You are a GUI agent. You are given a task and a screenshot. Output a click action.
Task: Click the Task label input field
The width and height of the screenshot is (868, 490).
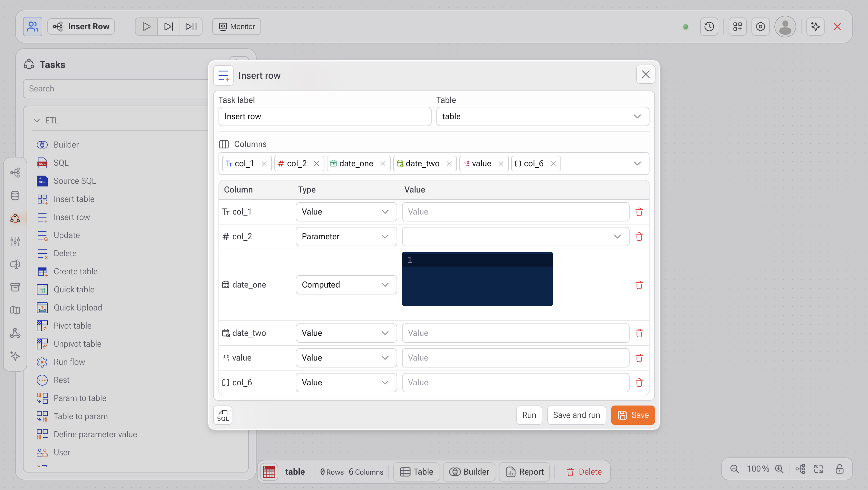(324, 116)
